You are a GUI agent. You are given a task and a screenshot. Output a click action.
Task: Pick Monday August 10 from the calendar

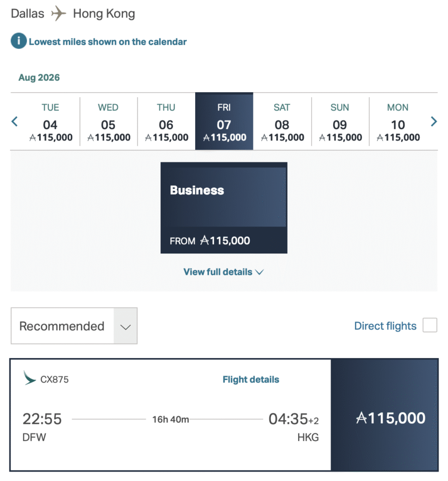[397, 121]
